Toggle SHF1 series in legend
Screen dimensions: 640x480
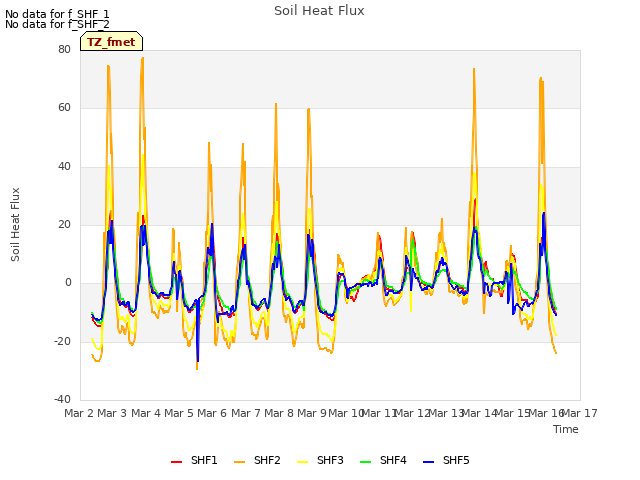pos(194,460)
